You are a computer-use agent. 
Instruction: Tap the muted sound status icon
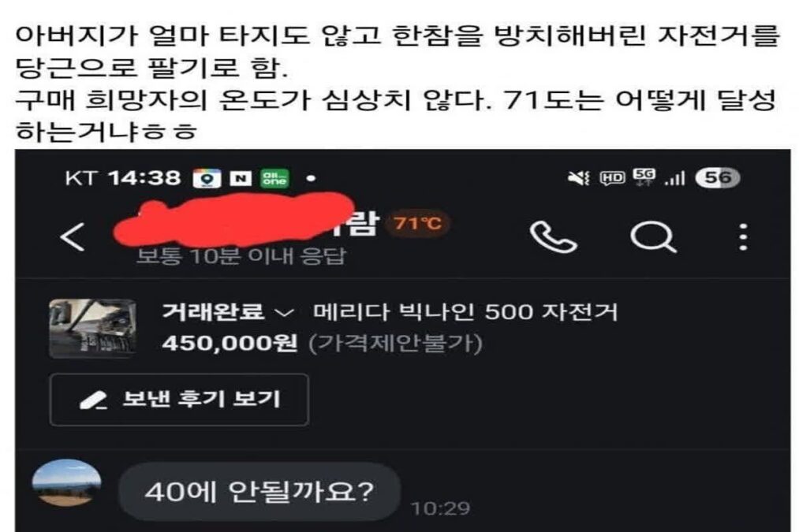[x=579, y=178]
